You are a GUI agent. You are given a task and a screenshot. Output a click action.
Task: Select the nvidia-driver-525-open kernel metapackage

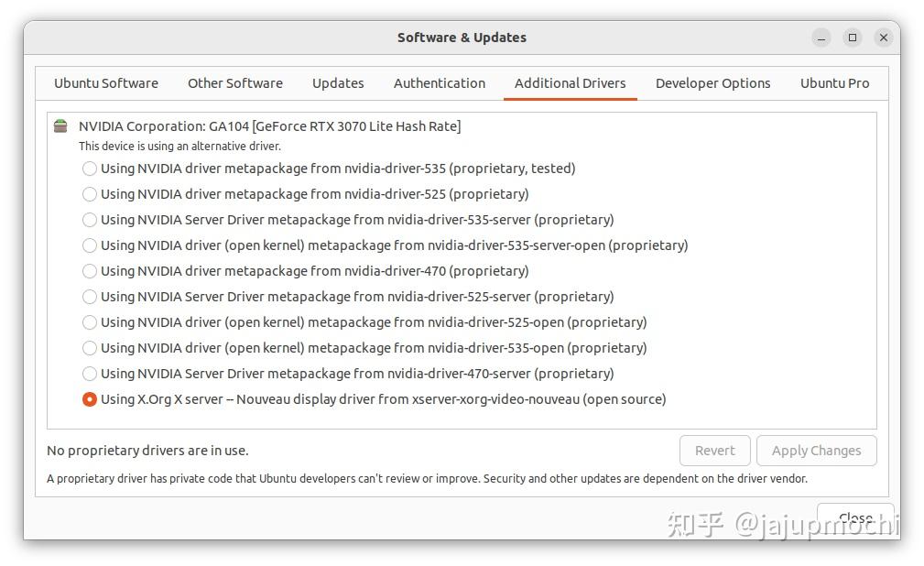pos(89,322)
